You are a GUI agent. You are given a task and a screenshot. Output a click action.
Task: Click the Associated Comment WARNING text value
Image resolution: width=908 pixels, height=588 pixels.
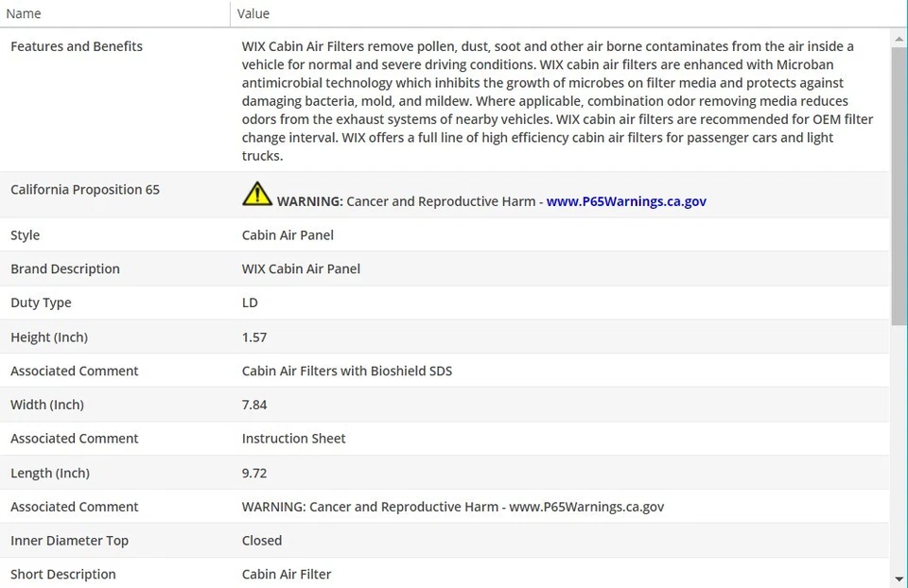pyautogui.click(x=453, y=507)
